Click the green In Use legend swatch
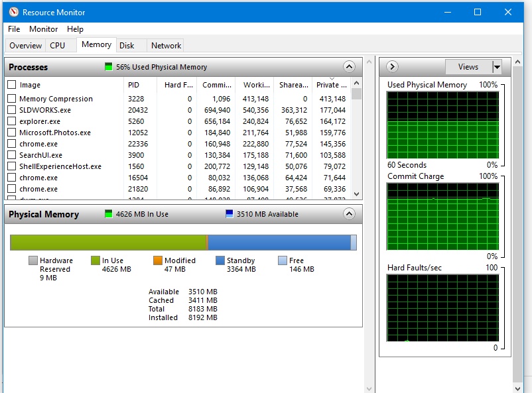This screenshot has width=532, height=393. point(96,260)
